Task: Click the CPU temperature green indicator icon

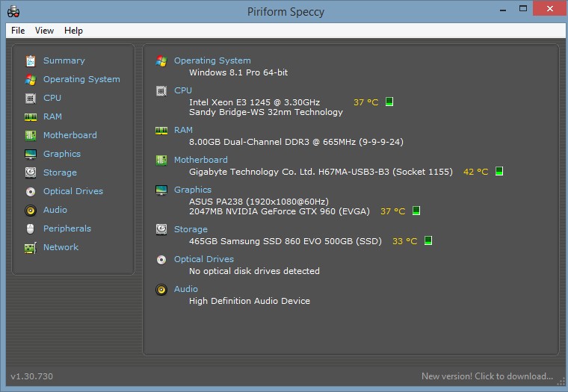Action: point(389,102)
